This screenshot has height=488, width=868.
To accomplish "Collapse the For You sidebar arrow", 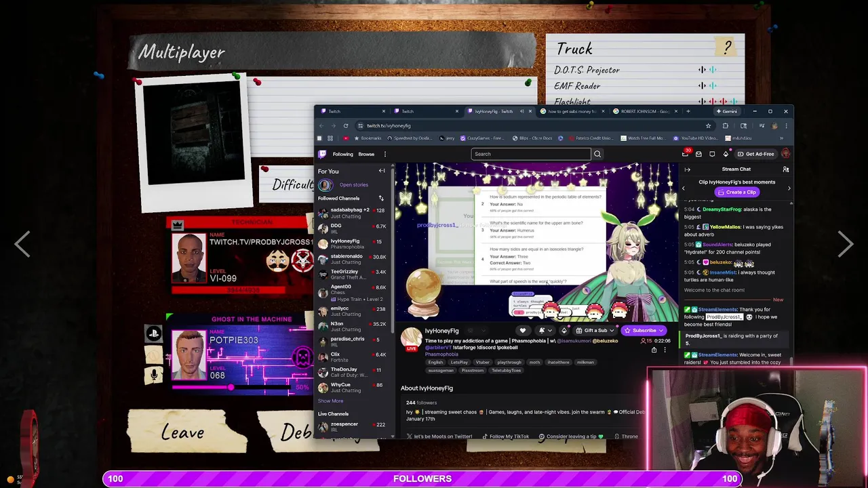I will [x=382, y=171].
